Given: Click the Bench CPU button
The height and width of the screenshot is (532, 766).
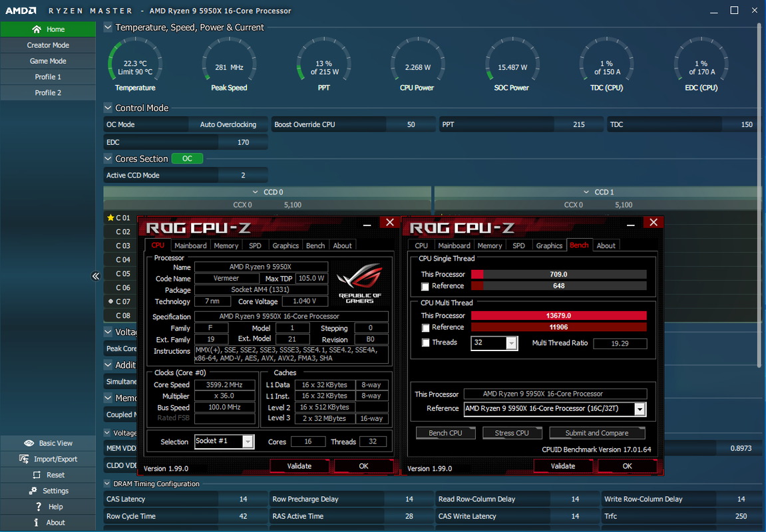Looking at the screenshot, I should (445, 433).
